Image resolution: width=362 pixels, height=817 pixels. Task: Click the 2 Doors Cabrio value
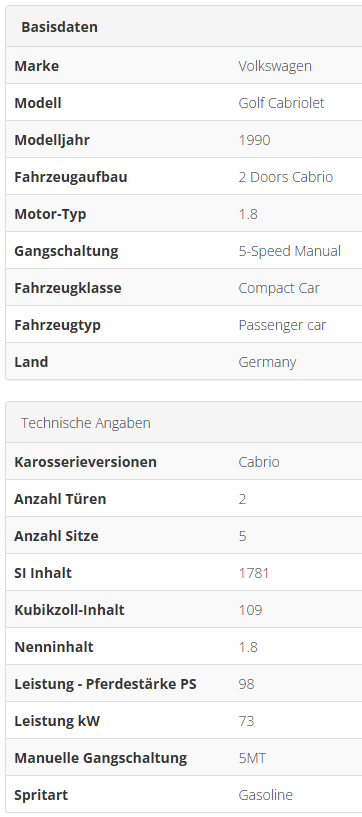285,177
